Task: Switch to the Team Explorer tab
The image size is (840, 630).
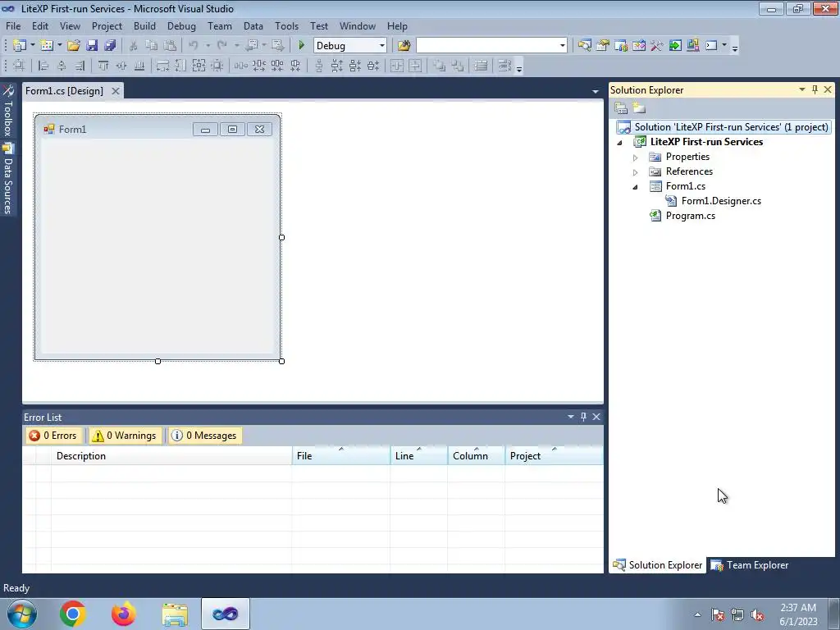Action: click(749, 565)
